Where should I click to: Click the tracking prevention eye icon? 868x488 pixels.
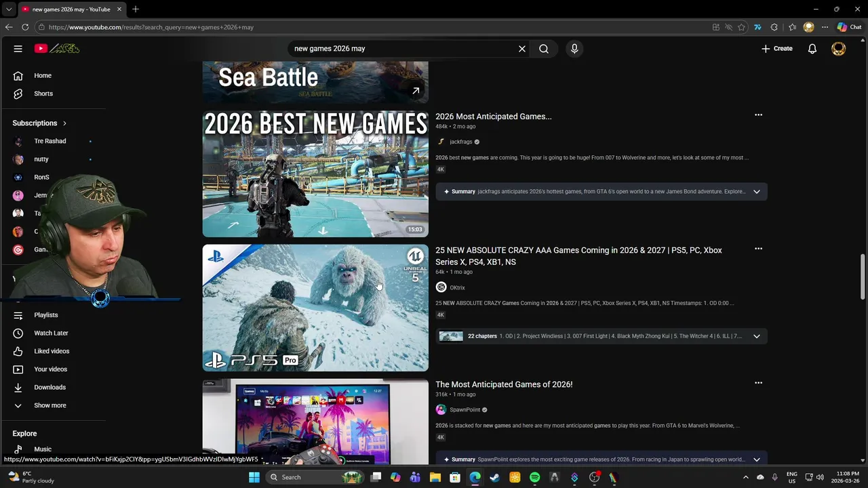(x=728, y=27)
